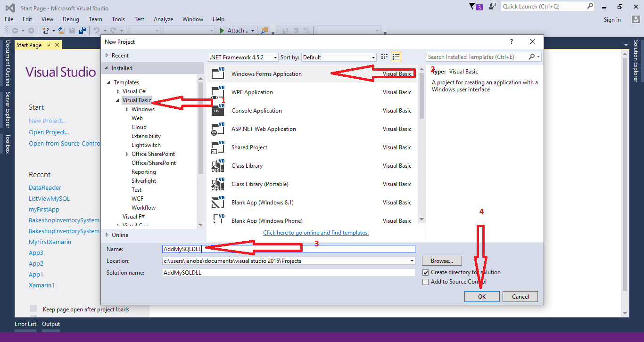The image size is (644, 342).
Task: Open the Debug menu
Action: point(71,19)
